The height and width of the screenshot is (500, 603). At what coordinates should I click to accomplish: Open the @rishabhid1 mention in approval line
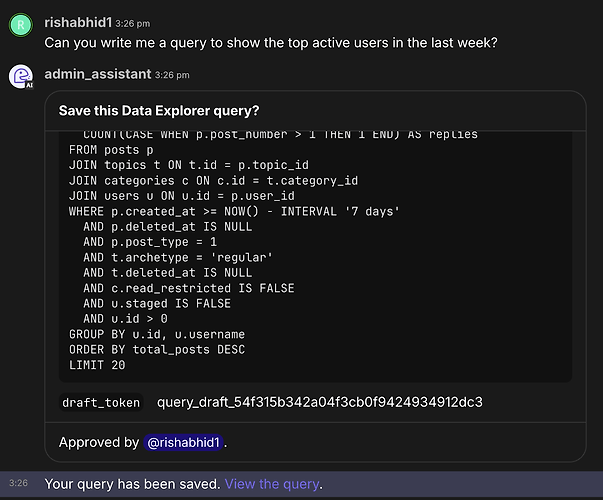(x=183, y=442)
